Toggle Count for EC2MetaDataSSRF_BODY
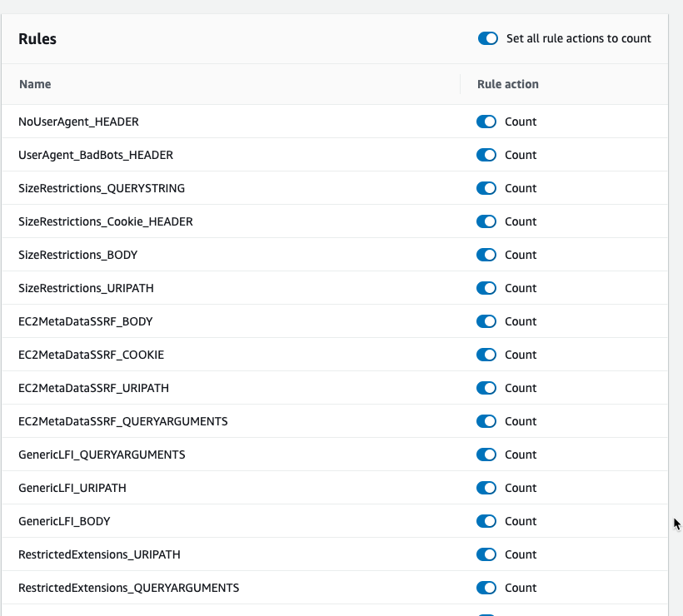683x616 pixels. pos(486,321)
